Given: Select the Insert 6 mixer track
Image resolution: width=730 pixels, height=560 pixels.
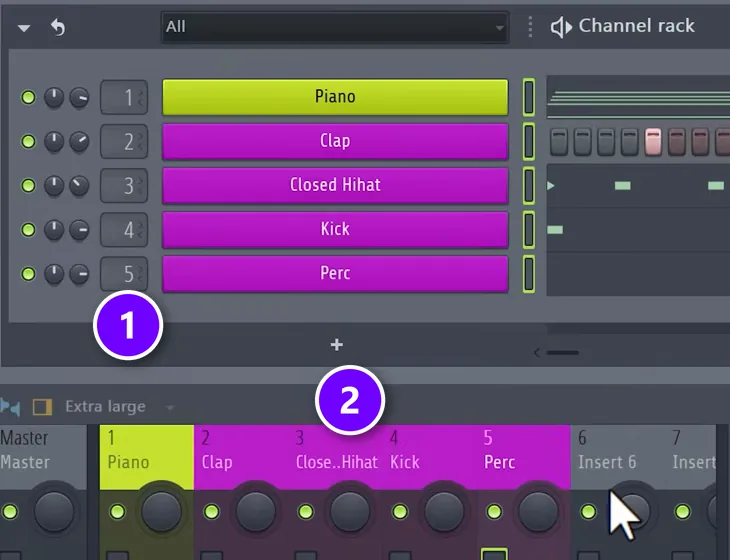Looking at the screenshot, I should point(617,457).
